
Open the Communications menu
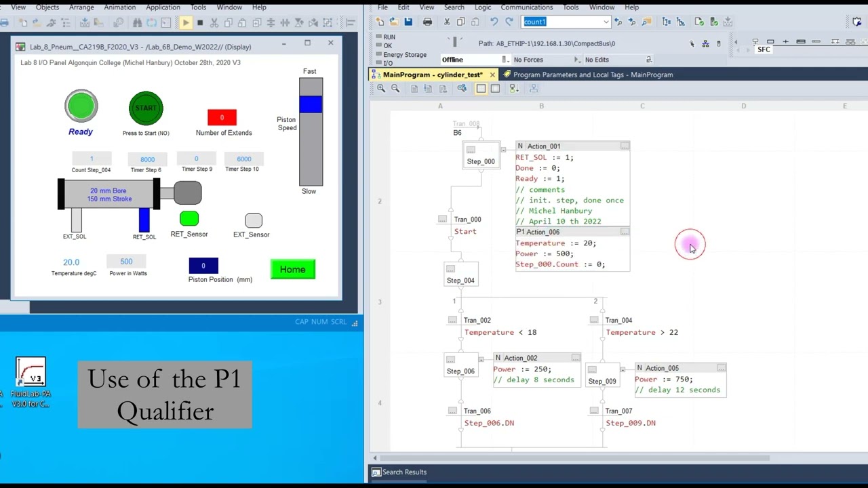click(x=526, y=7)
